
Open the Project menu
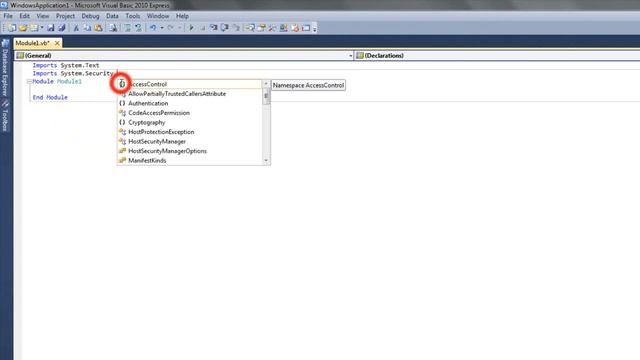65,16
